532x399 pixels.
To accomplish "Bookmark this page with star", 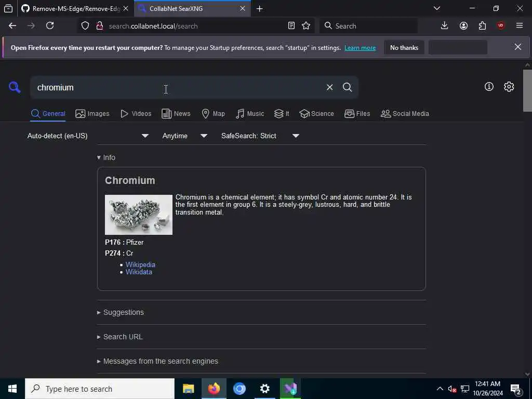I will point(306,26).
